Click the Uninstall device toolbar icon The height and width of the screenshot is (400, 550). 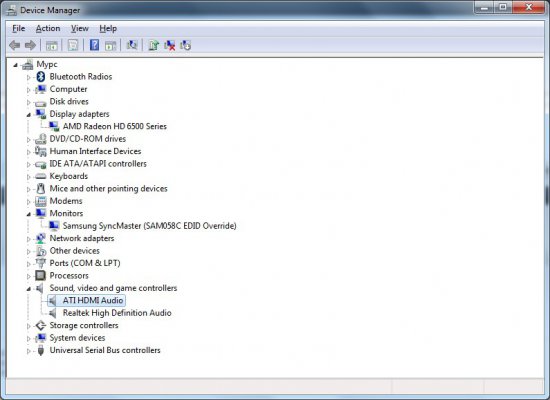(x=169, y=45)
